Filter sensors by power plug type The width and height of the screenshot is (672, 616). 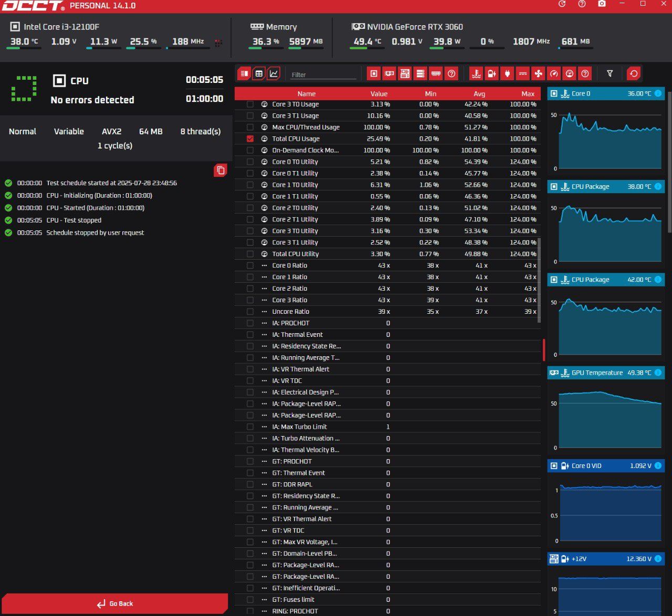[507, 74]
